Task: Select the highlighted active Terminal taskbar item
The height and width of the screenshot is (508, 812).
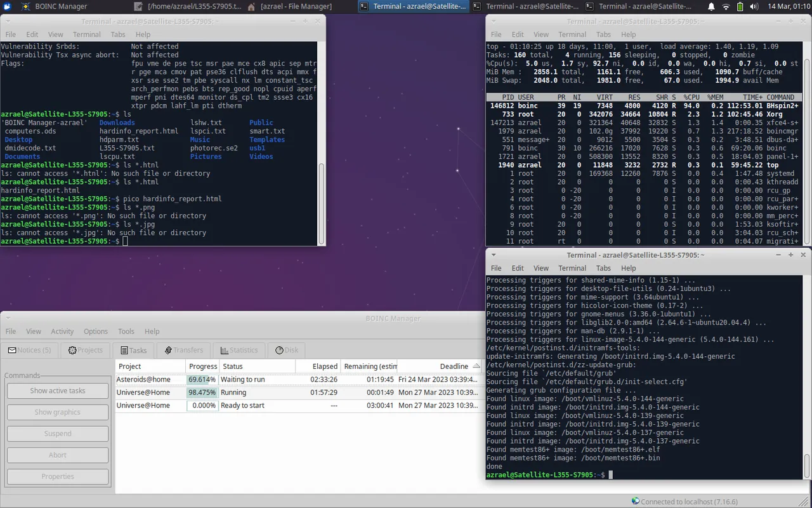Action: tap(412, 6)
